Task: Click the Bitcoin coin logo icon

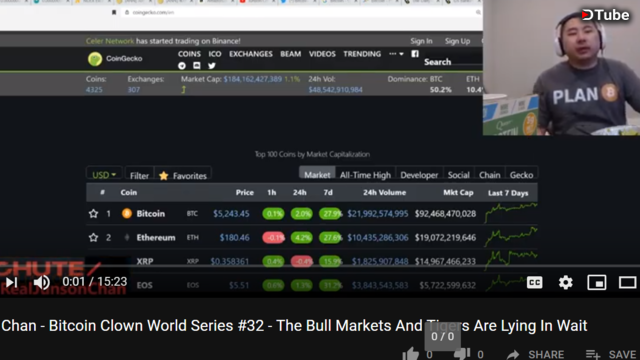Action: pyautogui.click(x=127, y=213)
